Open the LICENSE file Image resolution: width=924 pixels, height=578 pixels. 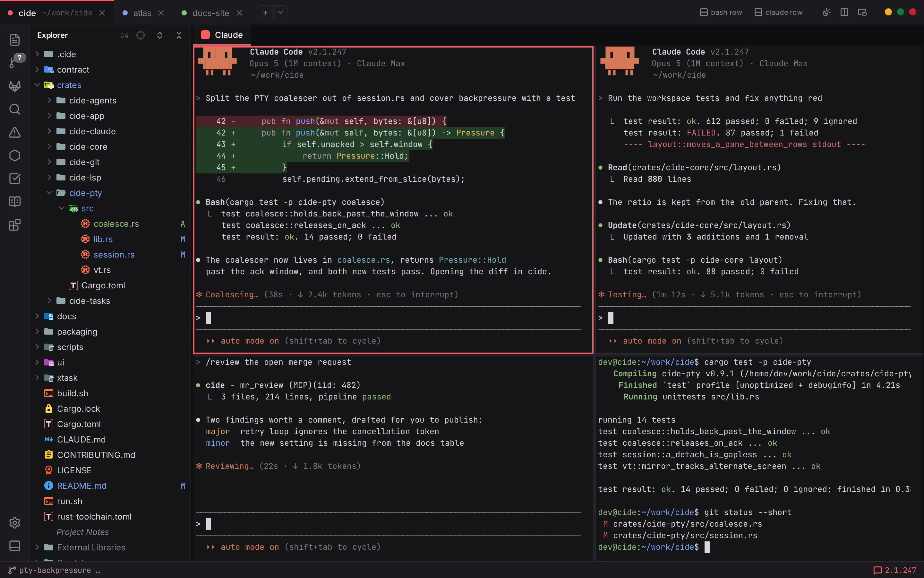pyautogui.click(x=74, y=470)
